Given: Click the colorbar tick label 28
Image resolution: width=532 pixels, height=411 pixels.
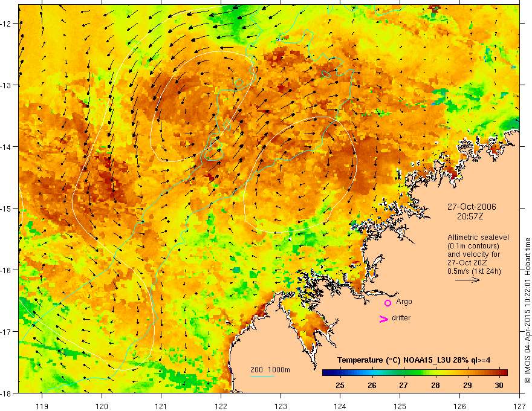Looking at the screenshot, I should coord(435,385).
